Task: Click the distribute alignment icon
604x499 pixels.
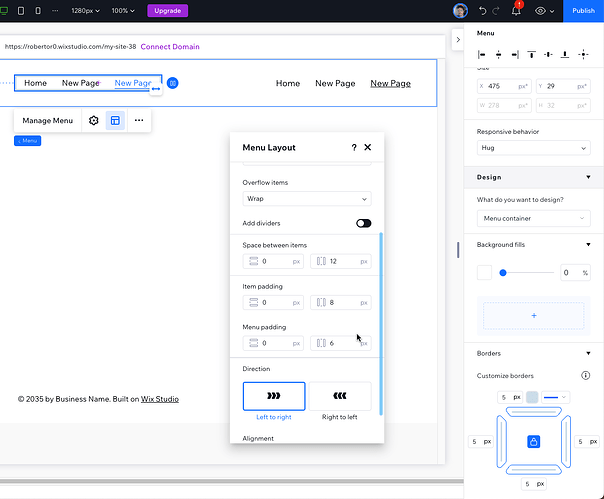Action: point(583,55)
